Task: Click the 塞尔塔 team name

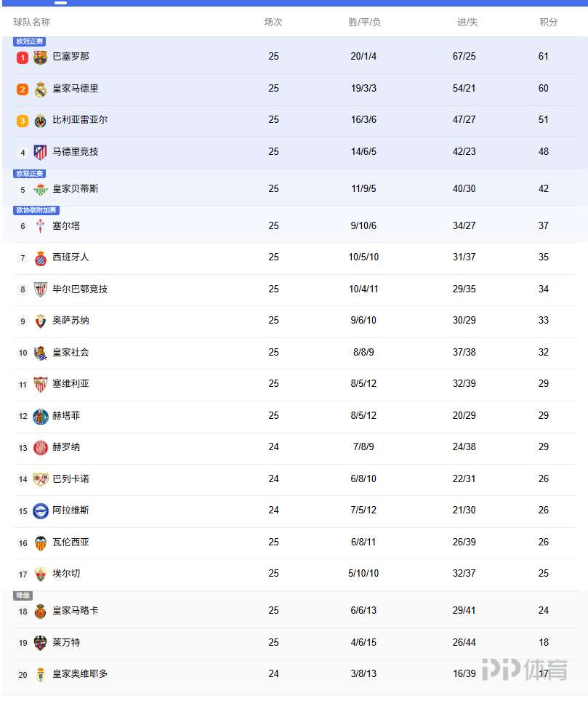Action: point(66,226)
